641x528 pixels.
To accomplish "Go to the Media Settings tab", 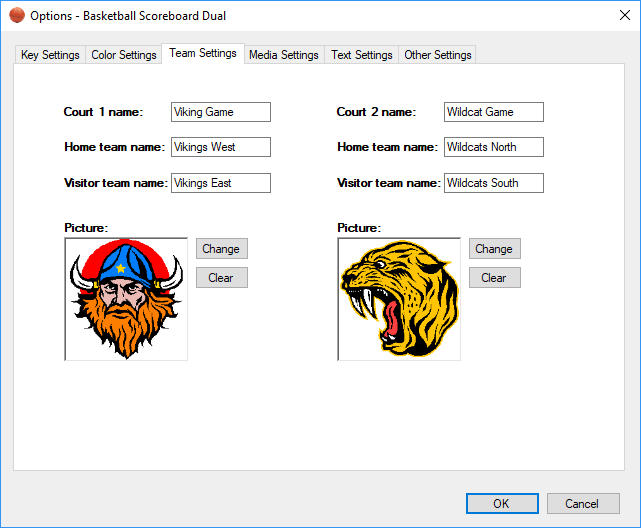I will tap(284, 55).
